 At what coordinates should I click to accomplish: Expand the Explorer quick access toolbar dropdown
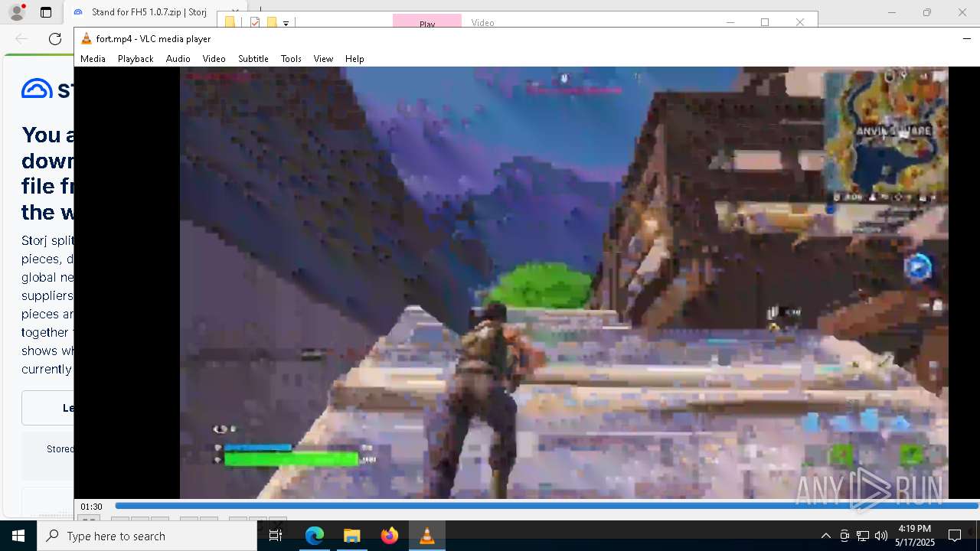[286, 24]
